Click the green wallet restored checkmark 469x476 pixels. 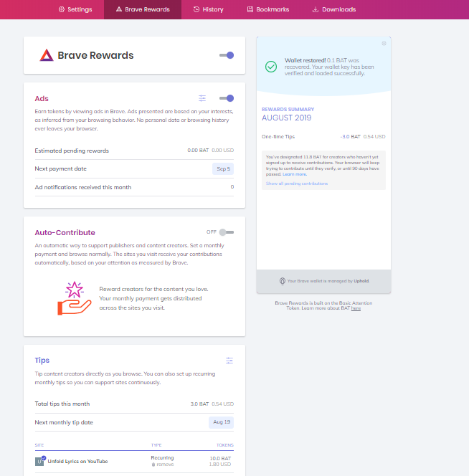[x=271, y=67]
